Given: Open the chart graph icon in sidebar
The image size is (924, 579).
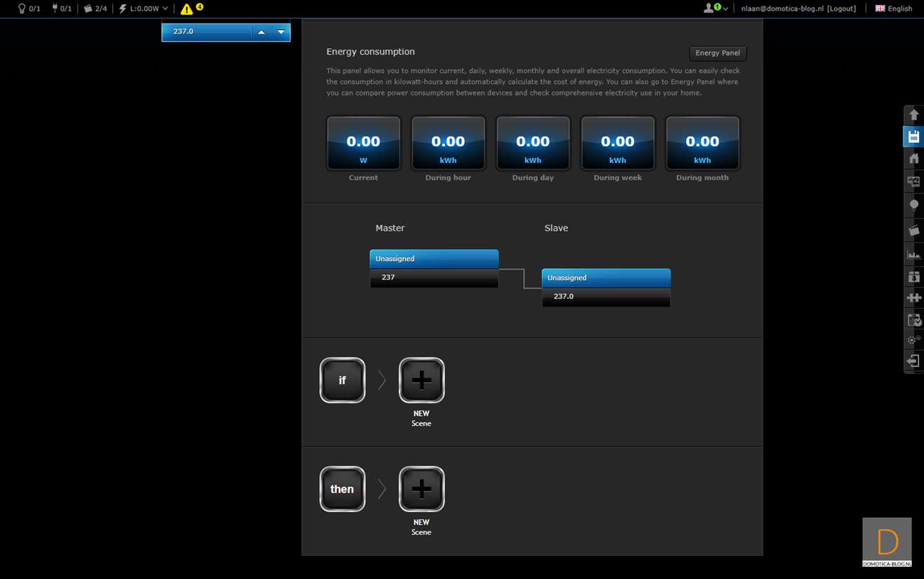Looking at the screenshot, I should pos(914,254).
